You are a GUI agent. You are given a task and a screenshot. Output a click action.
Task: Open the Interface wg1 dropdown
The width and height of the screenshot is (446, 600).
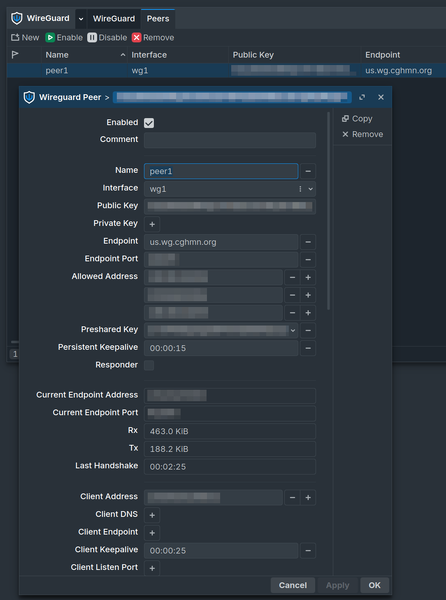tap(311, 189)
